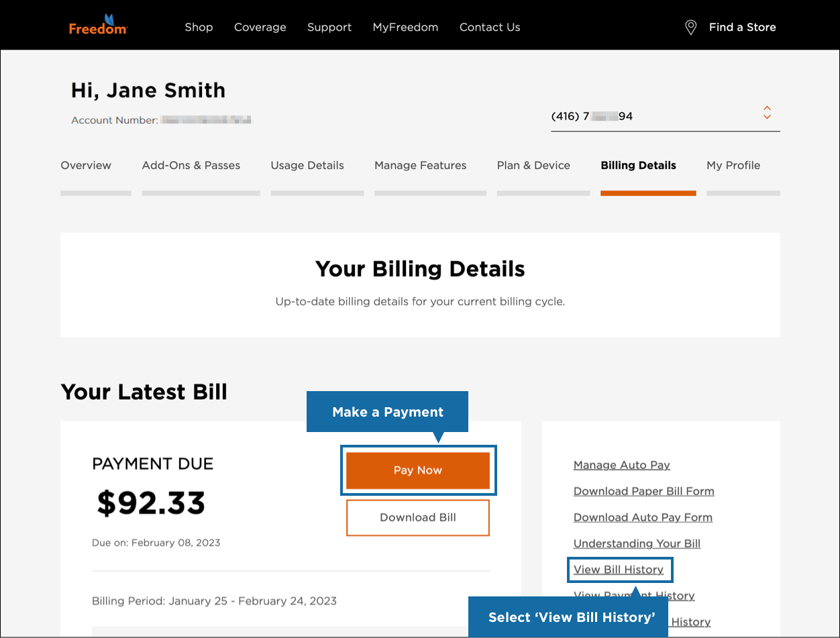Open the Manage Auto Pay link

621,465
